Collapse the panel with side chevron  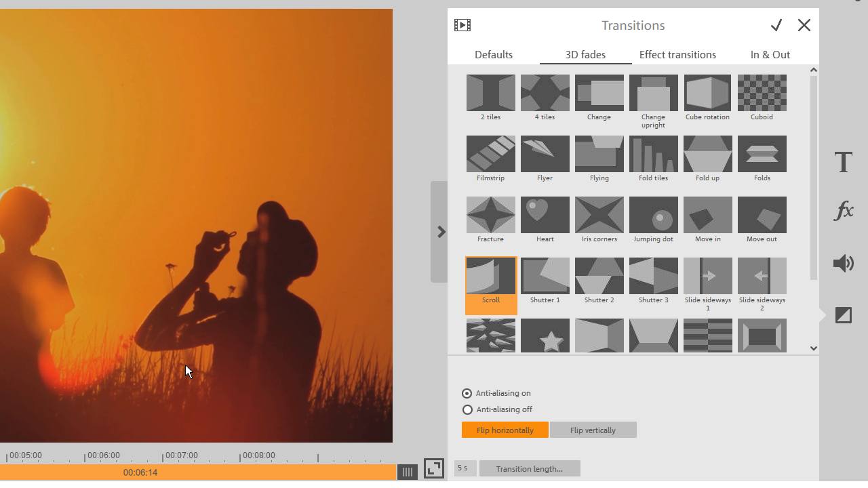[x=441, y=232]
